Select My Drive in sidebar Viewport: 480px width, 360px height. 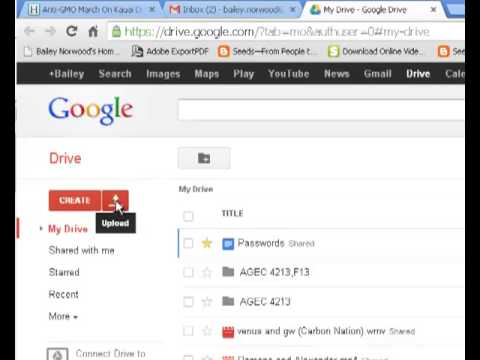point(68,229)
